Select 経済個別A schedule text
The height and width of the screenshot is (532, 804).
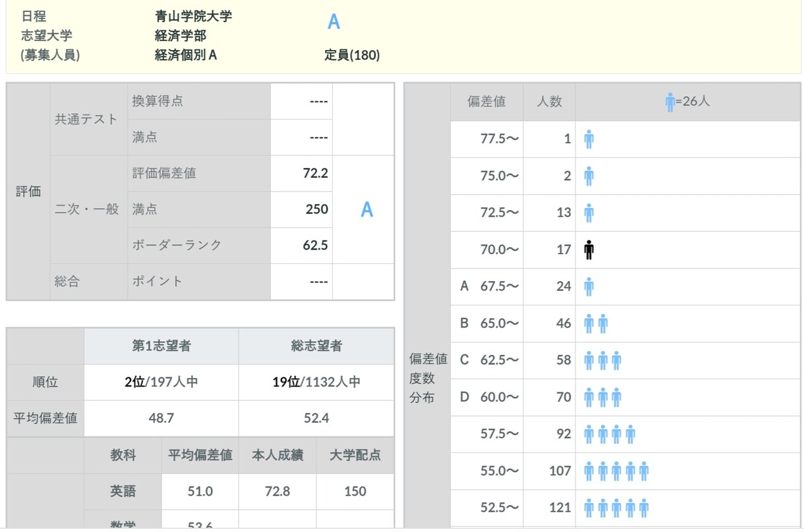coord(186,55)
